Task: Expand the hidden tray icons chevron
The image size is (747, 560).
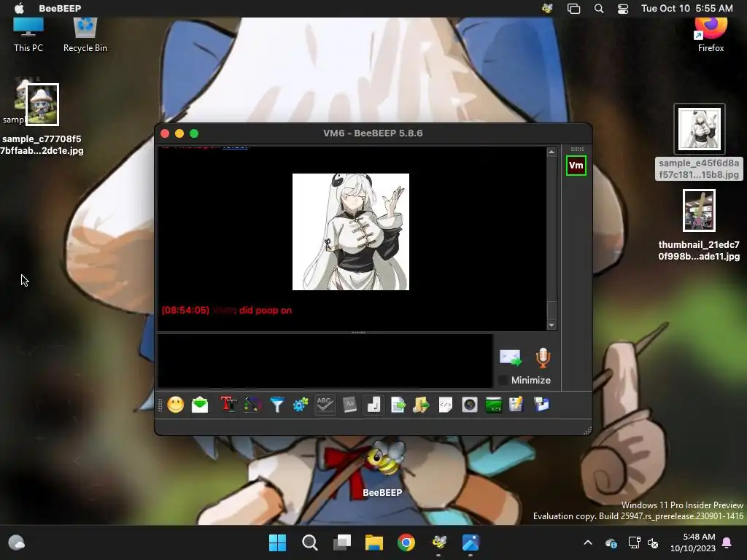Action: 588,542
